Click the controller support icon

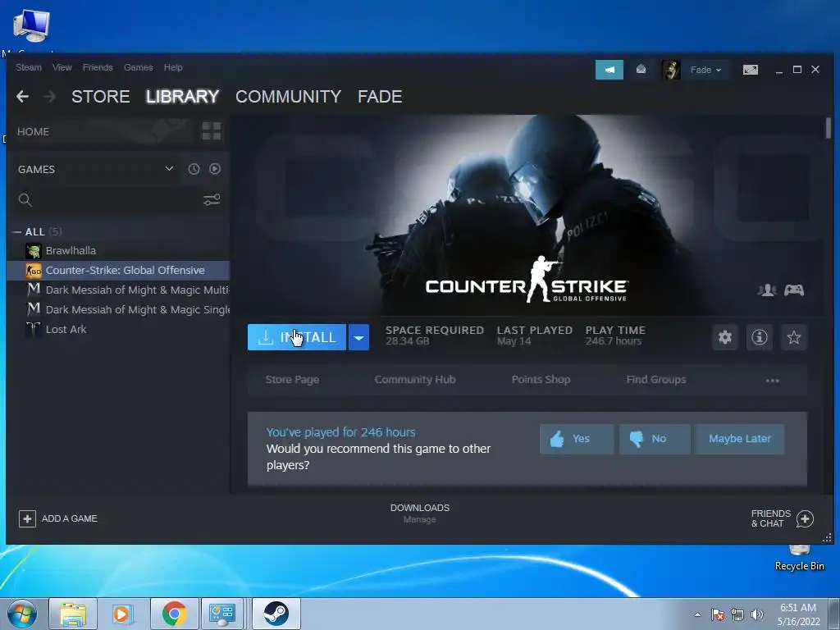[794, 290]
